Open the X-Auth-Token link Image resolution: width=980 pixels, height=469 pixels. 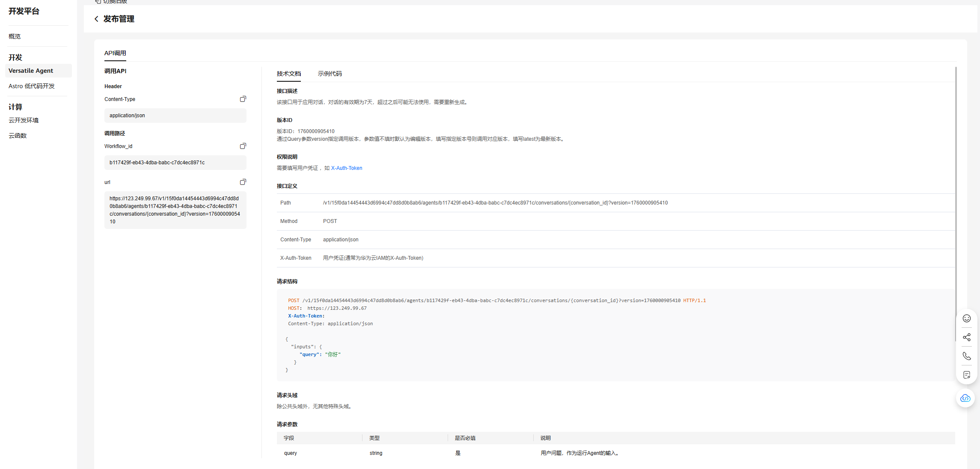(346, 168)
